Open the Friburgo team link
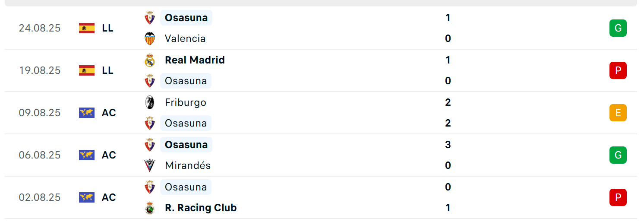 click(186, 102)
